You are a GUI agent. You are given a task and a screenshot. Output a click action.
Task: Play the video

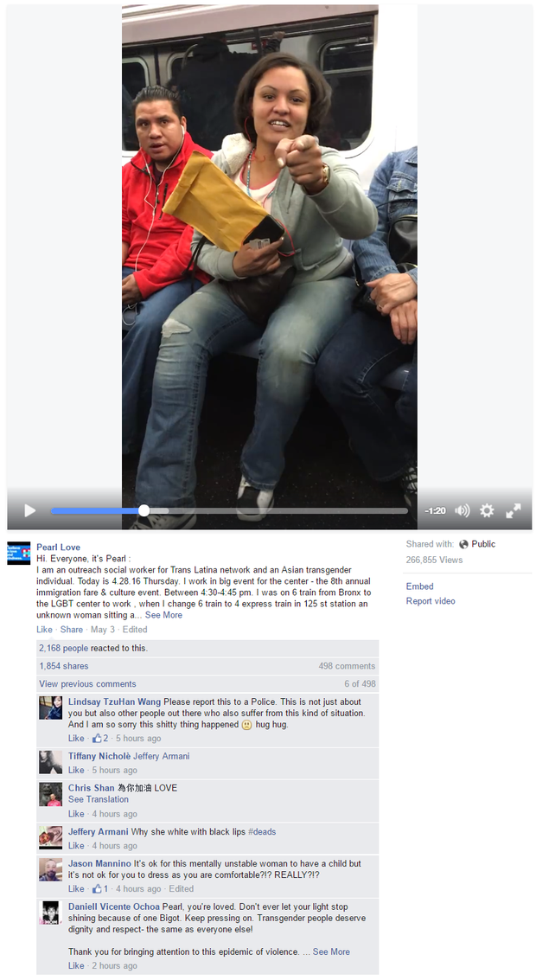tap(29, 510)
